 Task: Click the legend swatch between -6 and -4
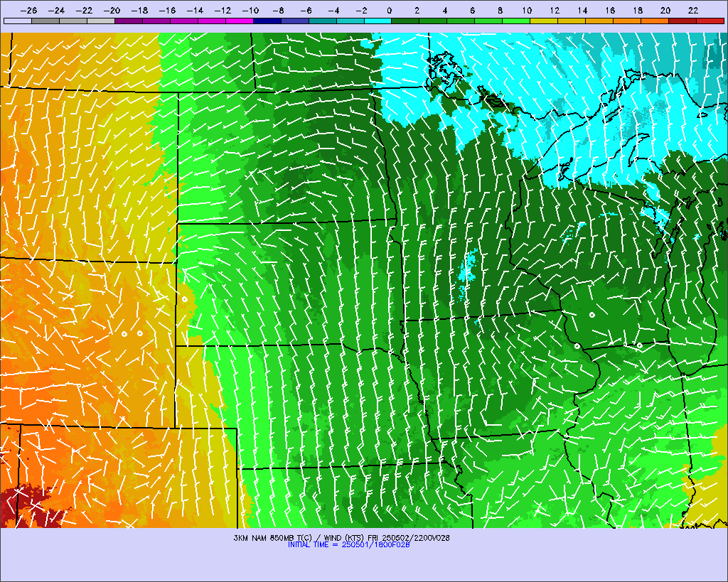(x=322, y=21)
